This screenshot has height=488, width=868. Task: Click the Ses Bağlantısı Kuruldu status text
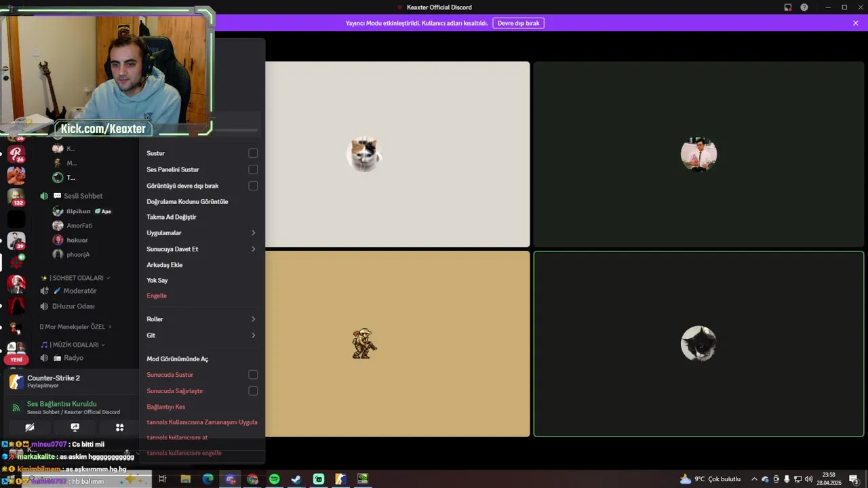pos(62,404)
